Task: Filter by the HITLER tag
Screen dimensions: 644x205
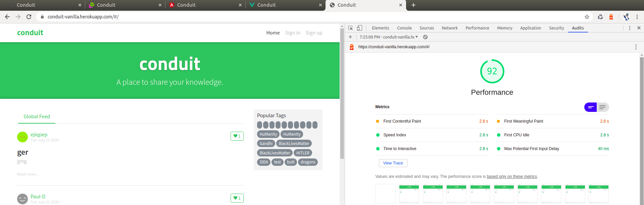Action: 303,153
